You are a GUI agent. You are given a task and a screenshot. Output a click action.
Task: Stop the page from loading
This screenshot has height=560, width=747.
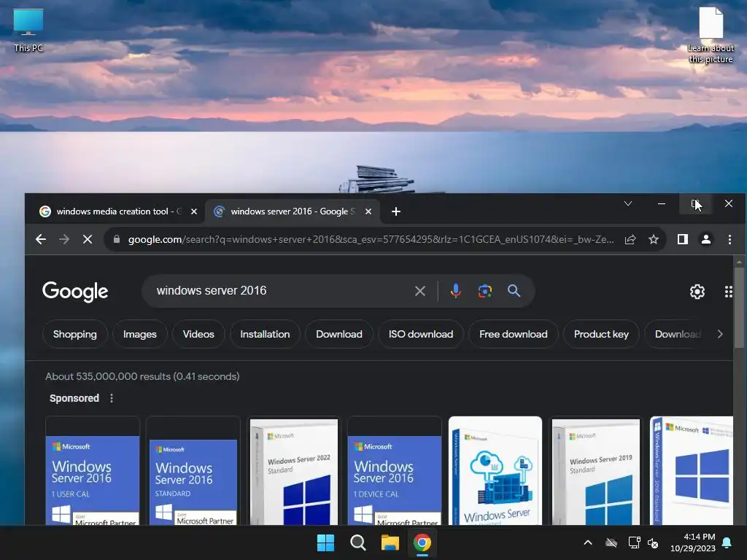88,239
